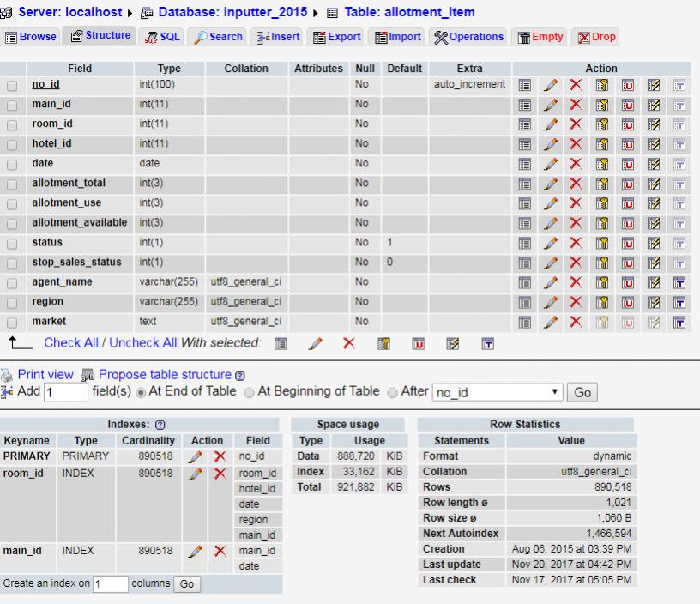Click the fulltext icon for the market field

[679, 323]
